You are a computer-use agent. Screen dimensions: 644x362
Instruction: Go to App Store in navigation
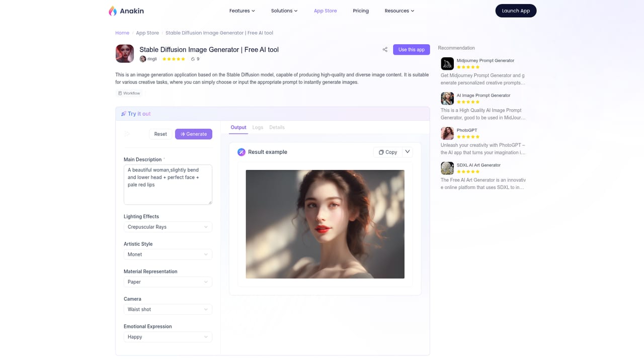325,11
